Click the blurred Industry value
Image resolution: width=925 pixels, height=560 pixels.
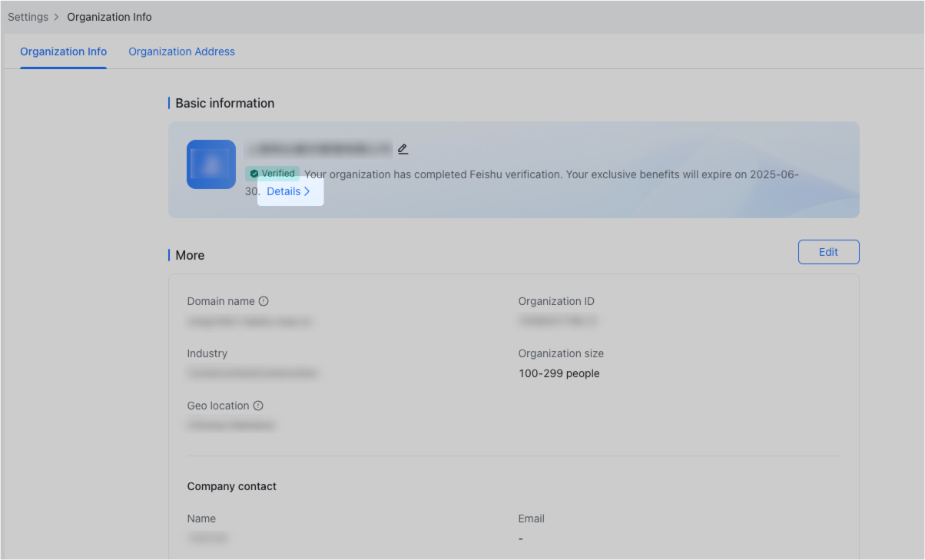pos(253,373)
